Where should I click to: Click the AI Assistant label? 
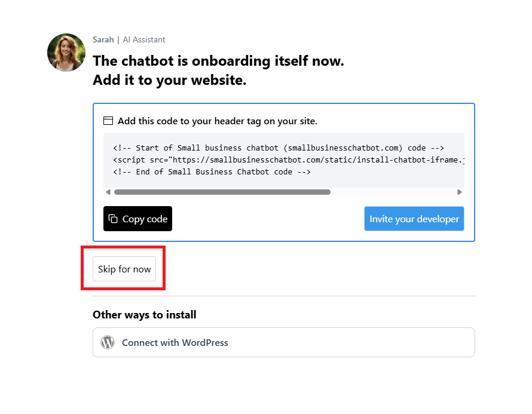[144, 39]
